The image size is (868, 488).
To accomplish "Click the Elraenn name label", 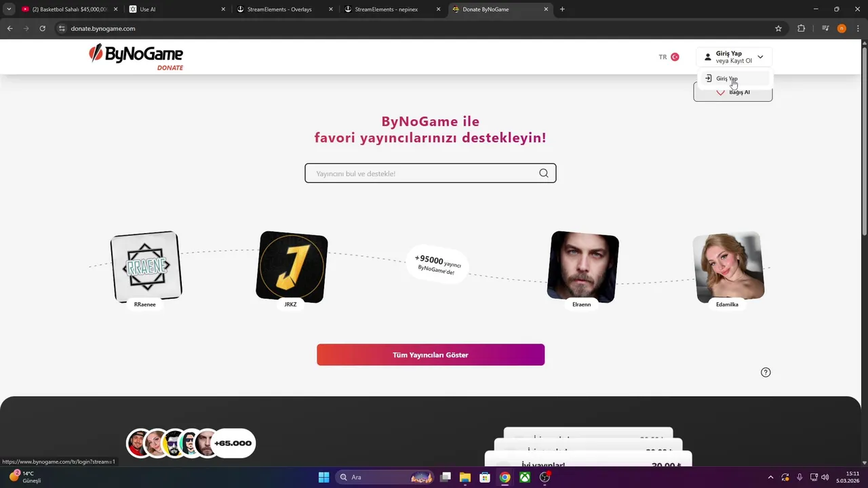I will click(x=582, y=304).
